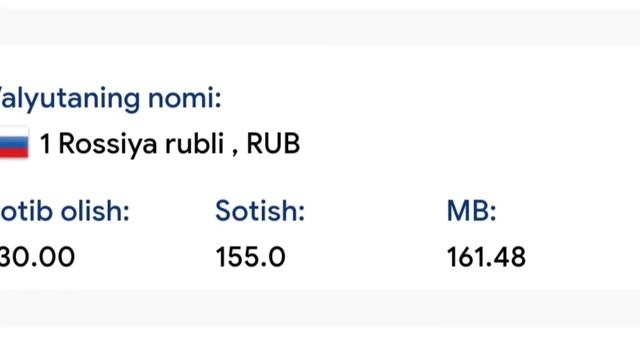The width and height of the screenshot is (640, 360).
Task: Click the 30.00 buy rate value
Action: tap(37, 257)
